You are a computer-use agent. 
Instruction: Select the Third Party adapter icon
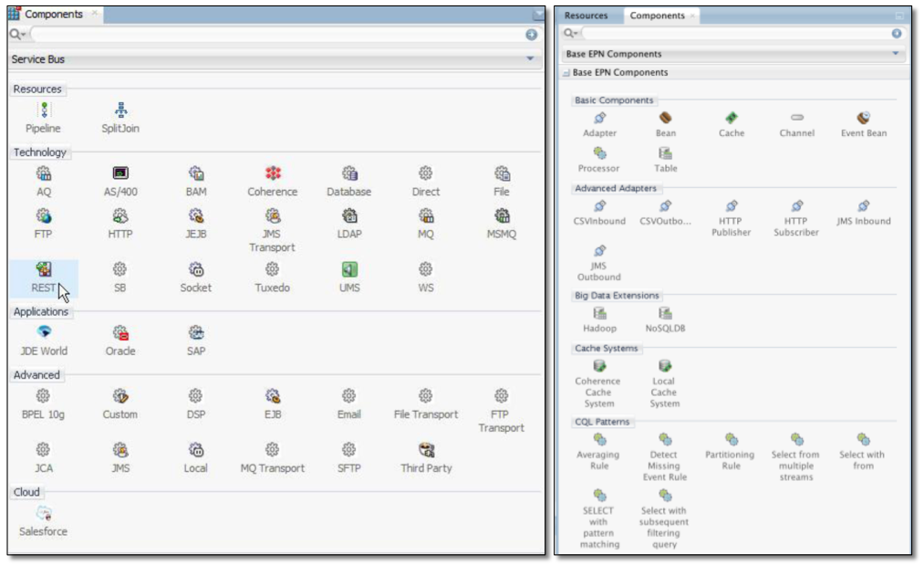pos(426,450)
